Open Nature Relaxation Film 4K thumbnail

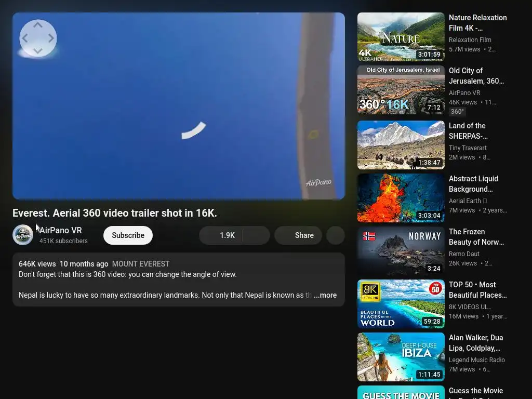click(x=401, y=37)
